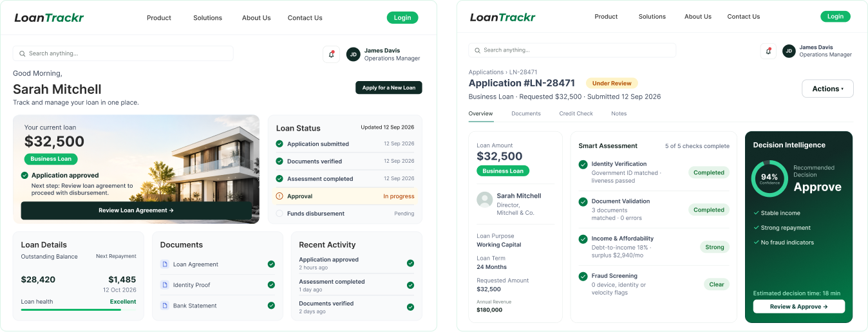868x332 pixels.
Task: Click the $28,420 outstanding balance value
Action: point(38,280)
